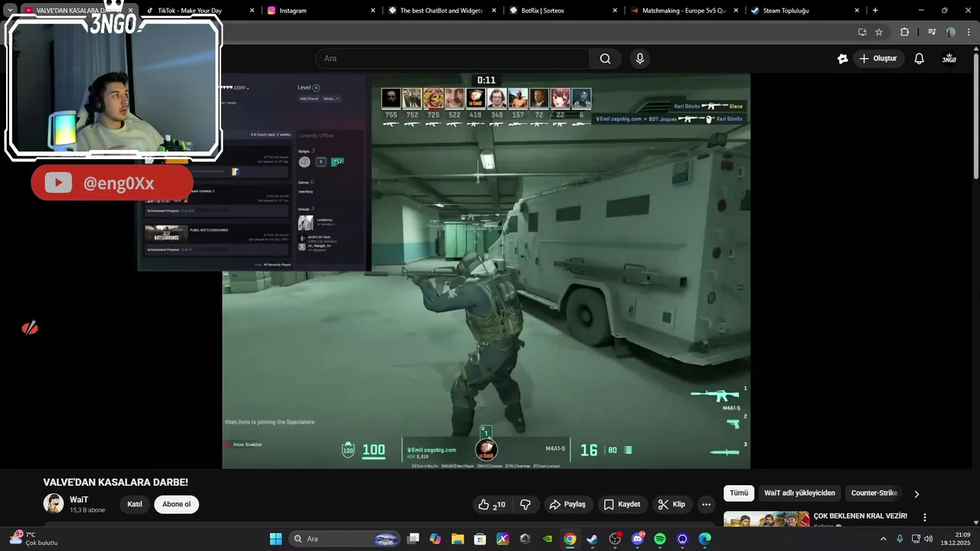Viewport: 980px width, 551px height.
Task: Click WaiT channel avatar
Action: pos(54,504)
